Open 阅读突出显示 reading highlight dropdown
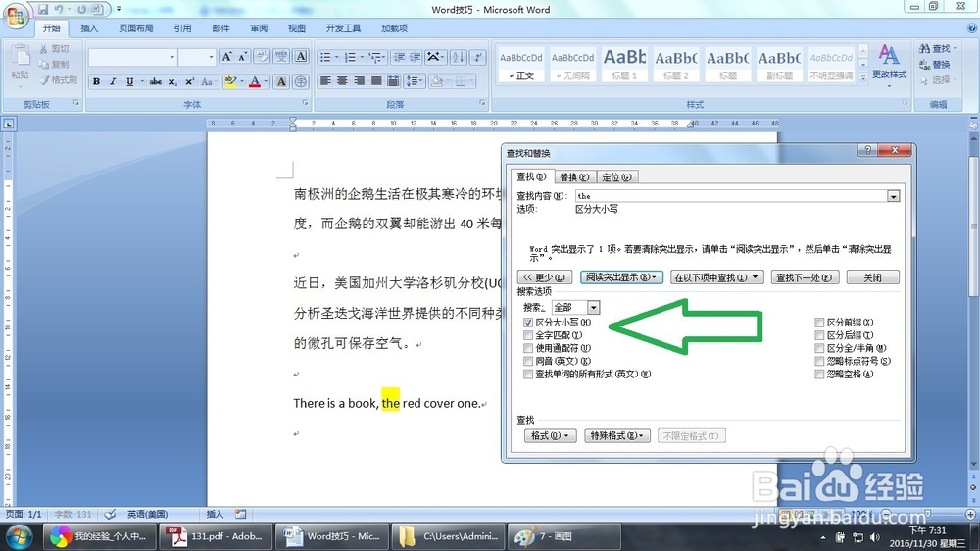This screenshot has height=551, width=980. tap(621, 277)
